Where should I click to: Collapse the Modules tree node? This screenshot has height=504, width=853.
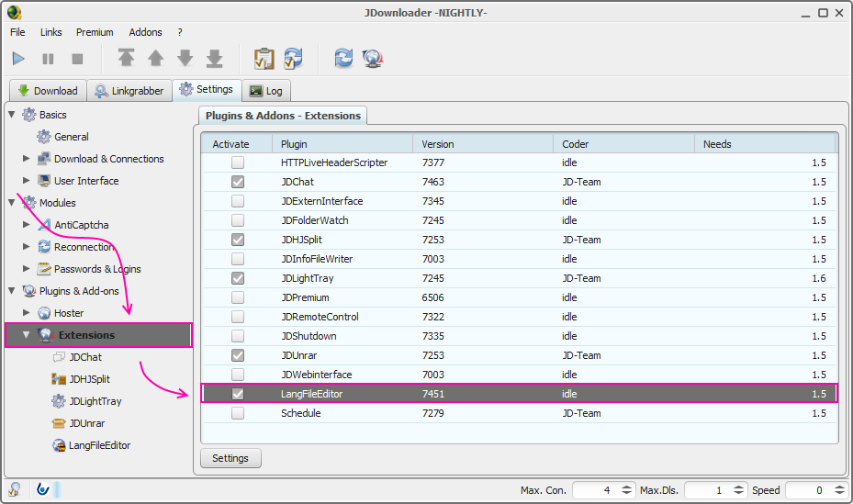click(x=11, y=202)
